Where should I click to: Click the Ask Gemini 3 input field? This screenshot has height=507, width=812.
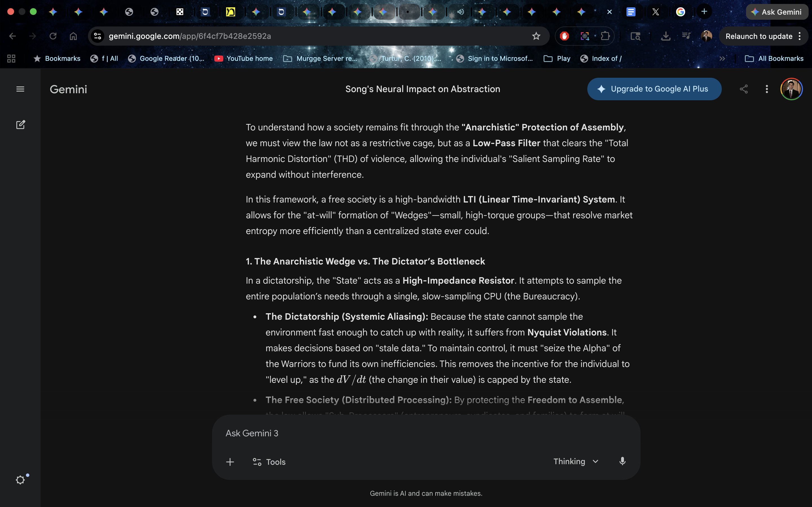pyautogui.click(x=403, y=433)
